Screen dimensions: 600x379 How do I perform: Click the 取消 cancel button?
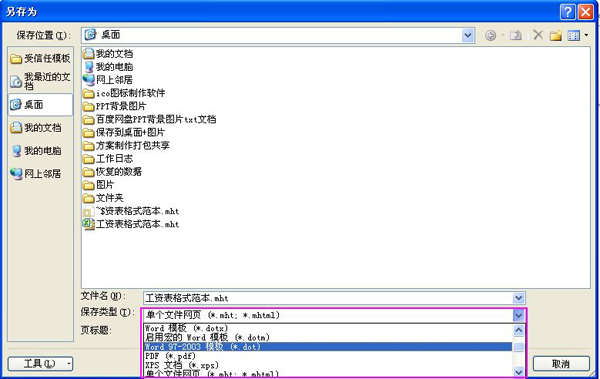(561, 363)
